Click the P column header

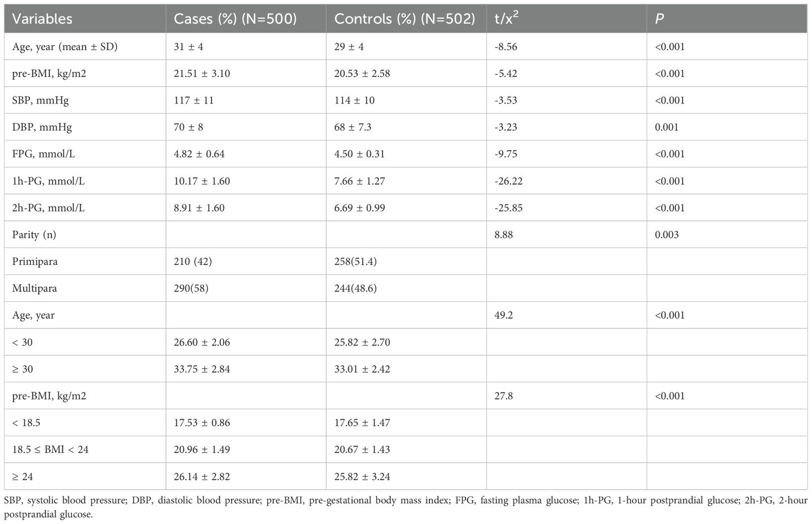(x=660, y=19)
